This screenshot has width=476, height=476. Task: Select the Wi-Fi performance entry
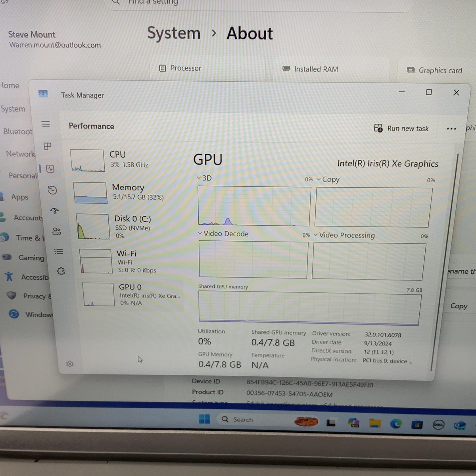pos(128,261)
